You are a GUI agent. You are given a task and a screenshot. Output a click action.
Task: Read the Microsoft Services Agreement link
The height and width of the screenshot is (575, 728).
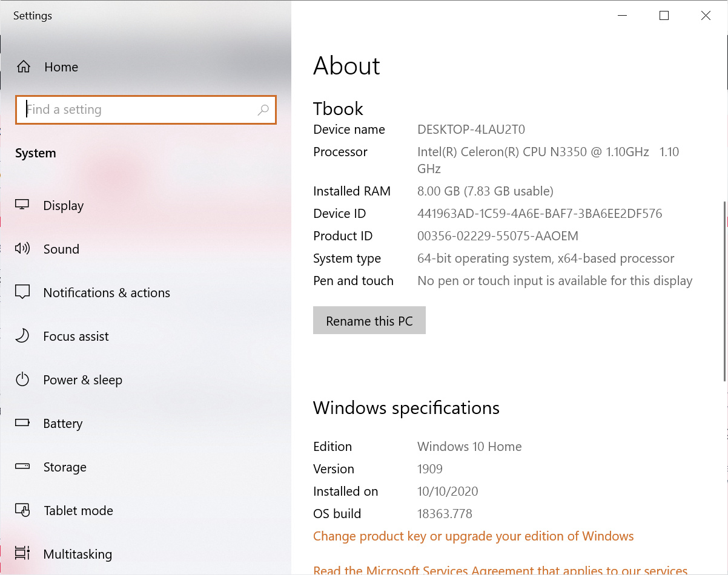(500, 570)
